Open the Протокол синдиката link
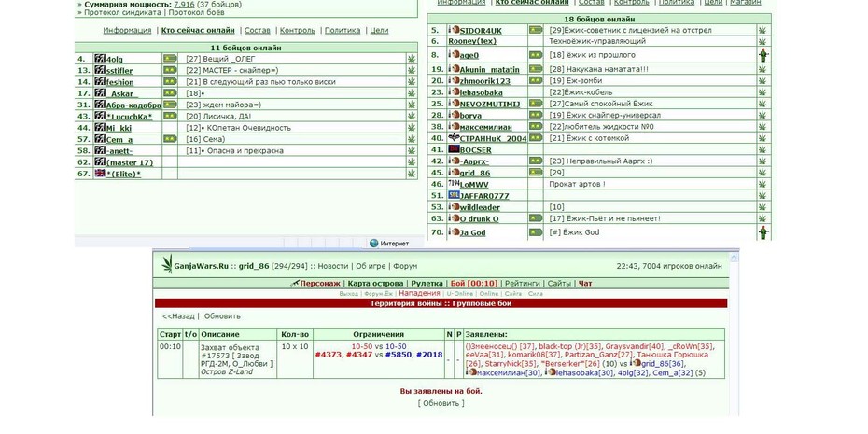This screenshot has width=868, height=434. click(x=123, y=12)
